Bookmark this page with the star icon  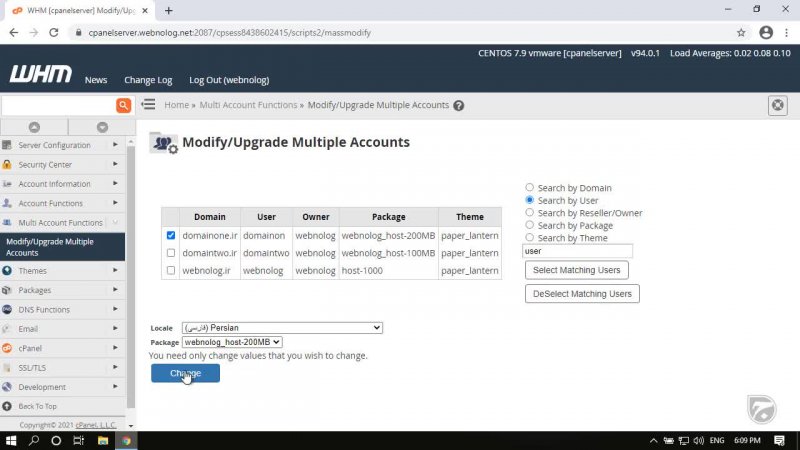click(741, 33)
